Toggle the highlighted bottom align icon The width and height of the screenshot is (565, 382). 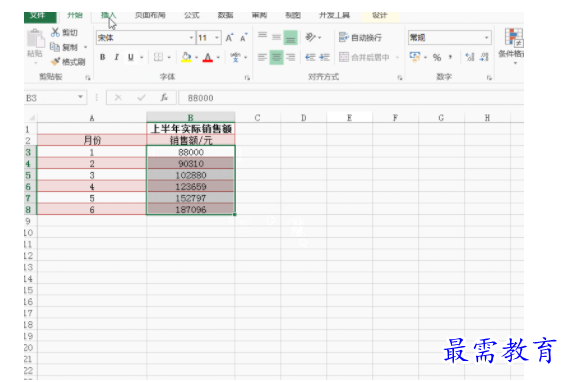(x=290, y=37)
